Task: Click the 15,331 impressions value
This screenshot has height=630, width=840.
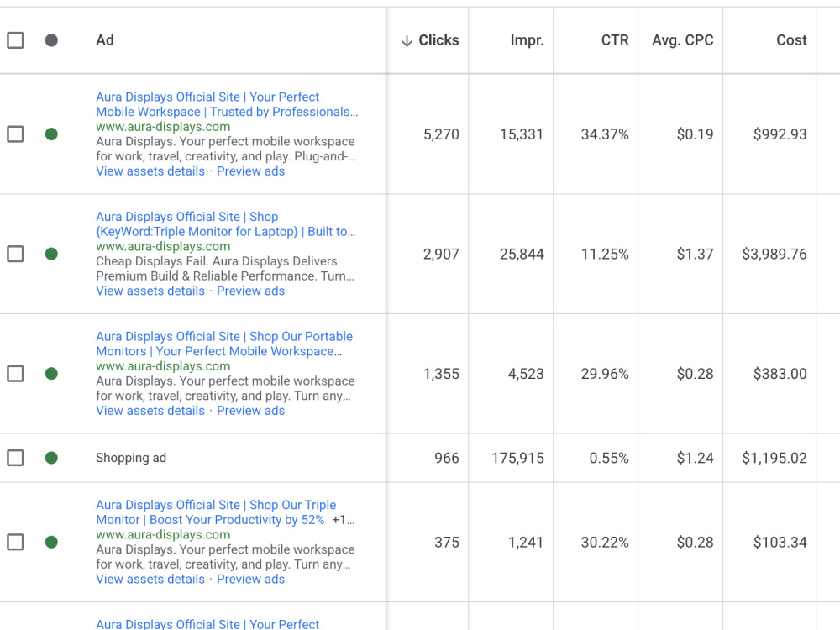Action: coord(522,134)
